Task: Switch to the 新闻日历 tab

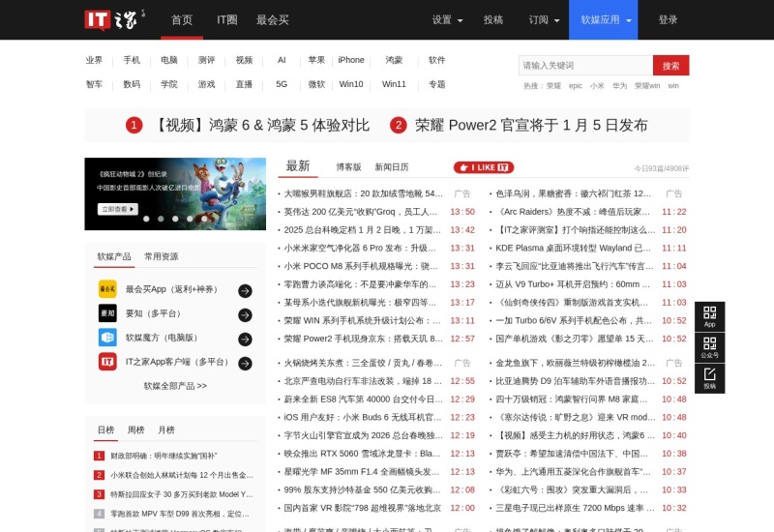Action: coord(392,167)
